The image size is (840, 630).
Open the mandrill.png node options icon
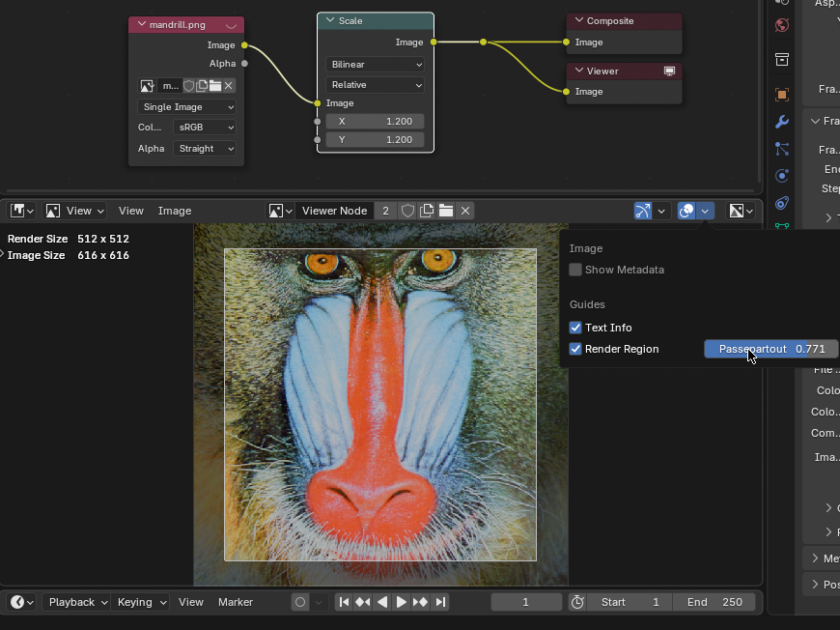[231, 25]
